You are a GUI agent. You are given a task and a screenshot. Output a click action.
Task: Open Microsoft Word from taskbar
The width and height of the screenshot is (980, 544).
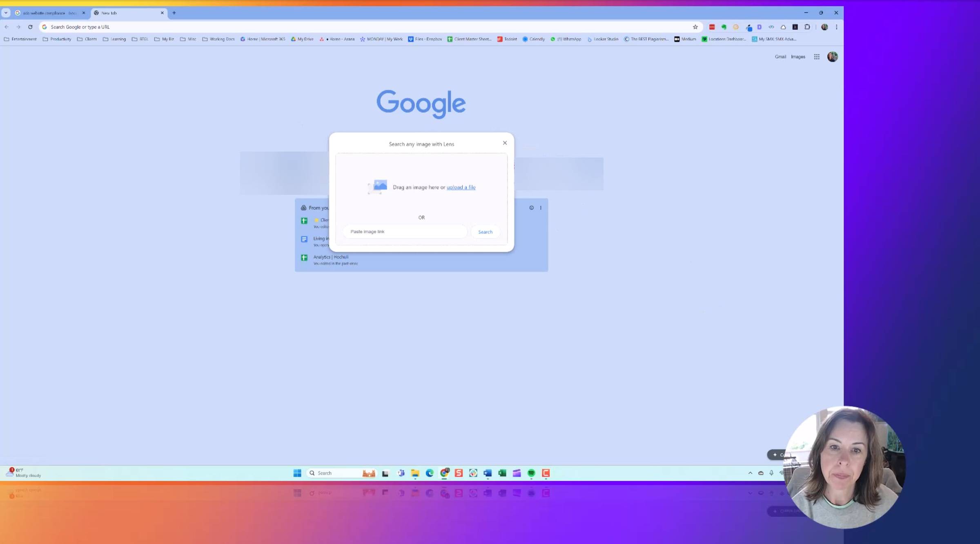tap(488, 473)
